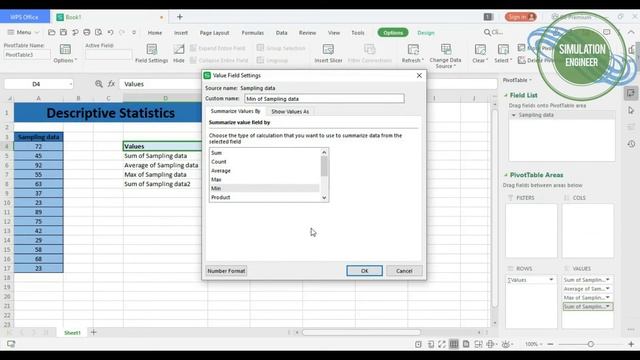This screenshot has height=360, width=640.
Task: Select Page Layout view icon in status bar
Action: coord(466,344)
